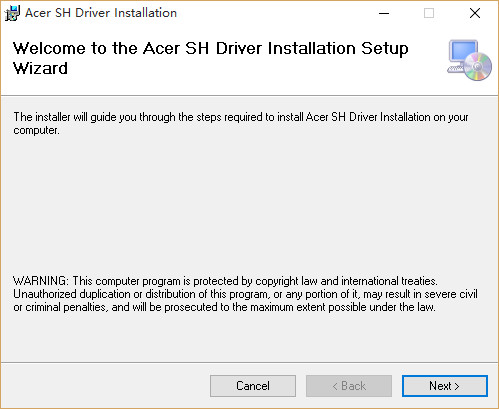Click the word computer. in intro text
Screen dimensions: 499x409
[37, 130]
